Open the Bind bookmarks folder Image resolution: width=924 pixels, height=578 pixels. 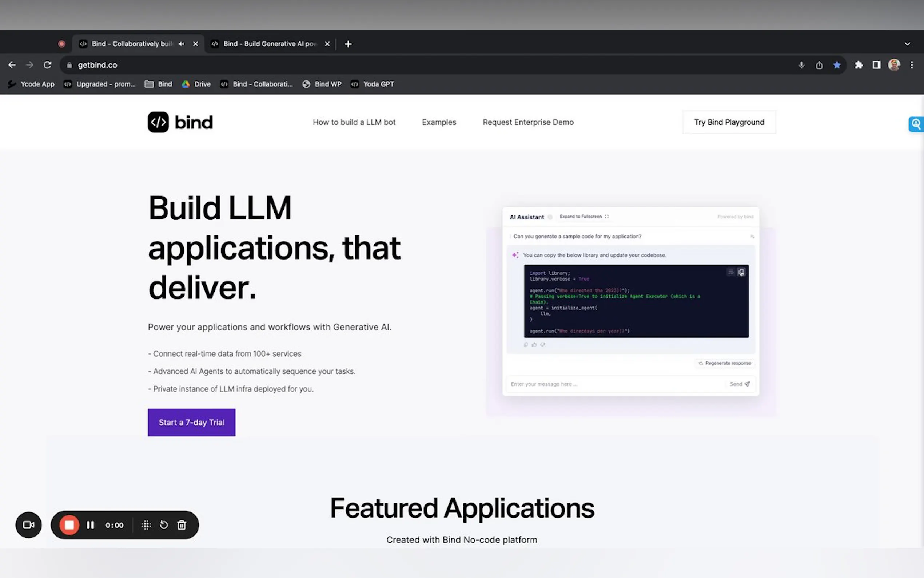[x=159, y=84]
